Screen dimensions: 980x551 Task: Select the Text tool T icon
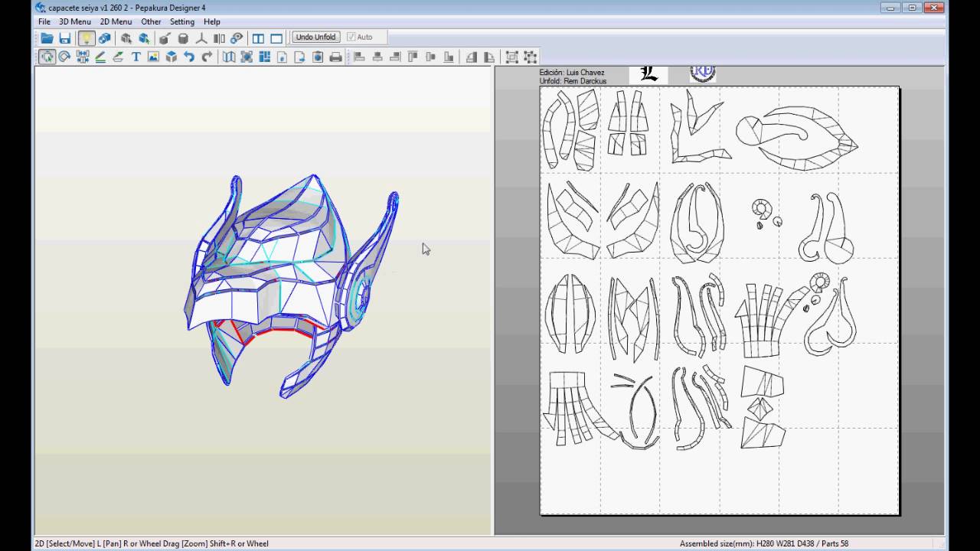click(136, 57)
